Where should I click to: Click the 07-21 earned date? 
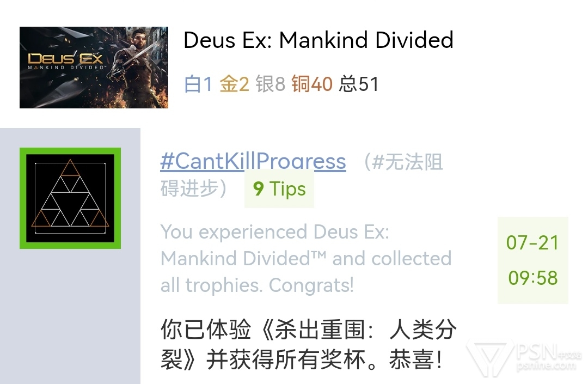pos(532,242)
